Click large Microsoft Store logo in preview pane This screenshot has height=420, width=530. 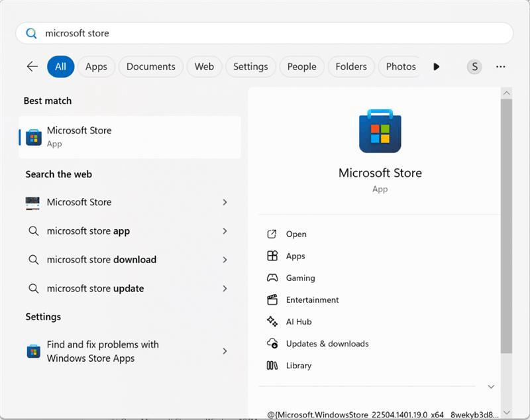point(380,131)
